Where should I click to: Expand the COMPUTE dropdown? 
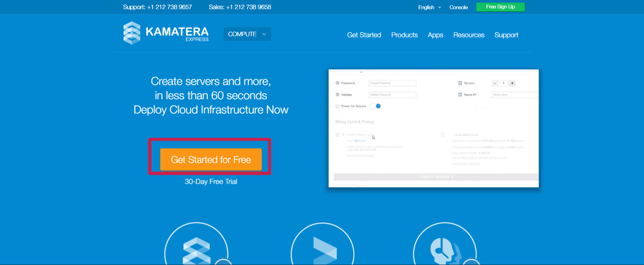pyautogui.click(x=247, y=34)
